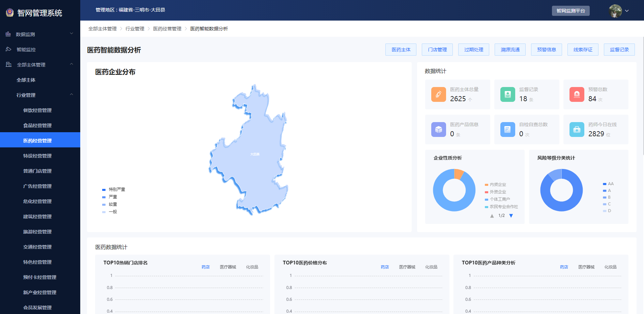Open the 智网监测平台 button
The width and height of the screenshot is (644, 314).
click(570, 11)
